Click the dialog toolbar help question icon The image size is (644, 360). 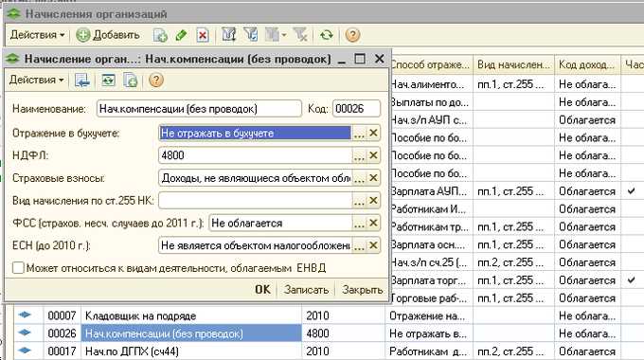coord(156,81)
